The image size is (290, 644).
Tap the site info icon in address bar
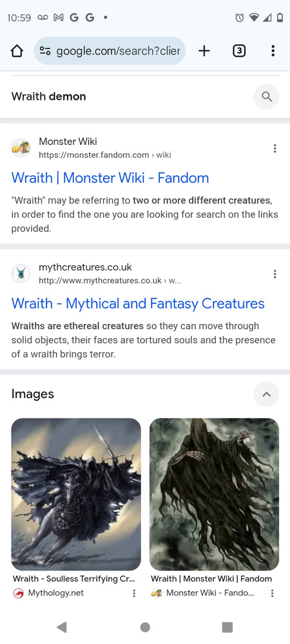pos(44,51)
